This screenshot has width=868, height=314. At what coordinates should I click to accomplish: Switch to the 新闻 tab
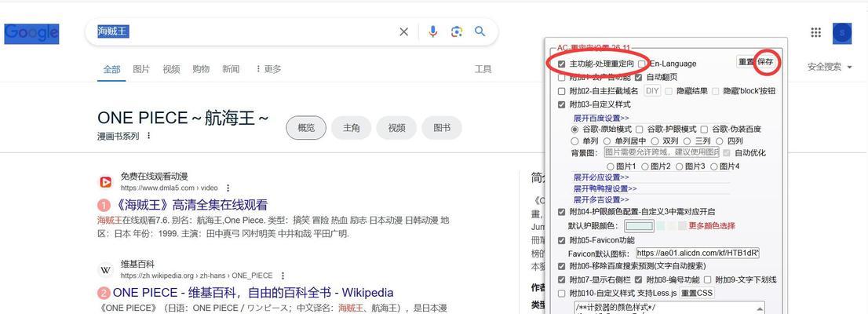(x=231, y=69)
